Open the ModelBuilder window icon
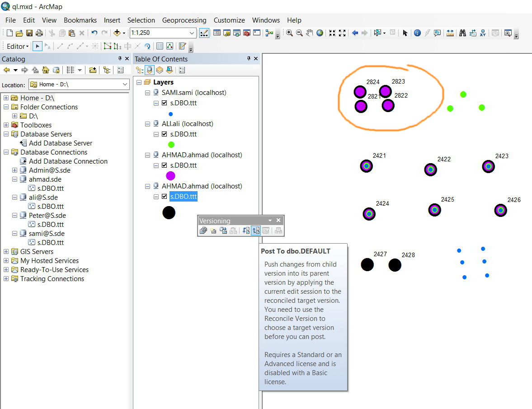The height and width of the screenshot is (409, 532). pyautogui.click(x=269, y=33)
